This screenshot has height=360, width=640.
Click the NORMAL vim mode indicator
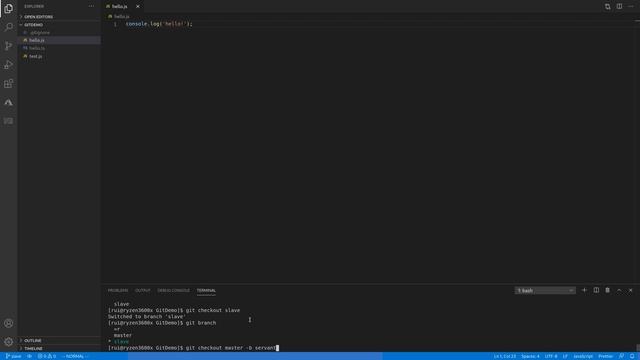(x=74, y=356)
